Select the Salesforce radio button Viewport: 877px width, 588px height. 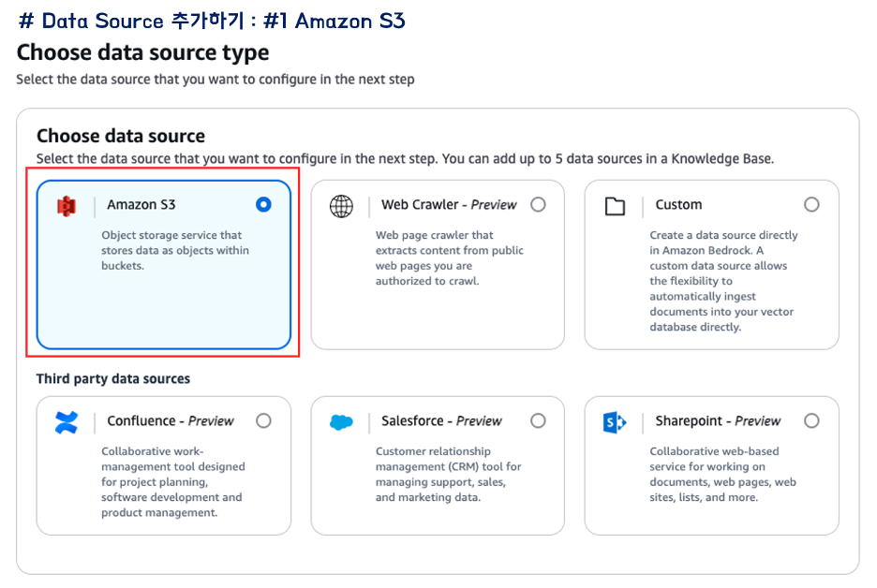pos(538,421)
